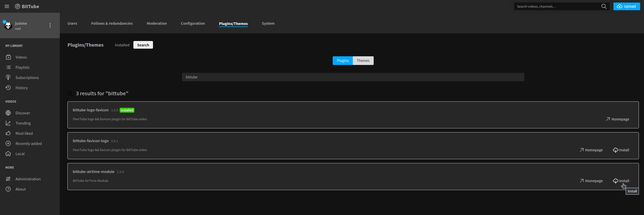Click the 'BitTube AirTime Module' description

[x=91, y=181]
